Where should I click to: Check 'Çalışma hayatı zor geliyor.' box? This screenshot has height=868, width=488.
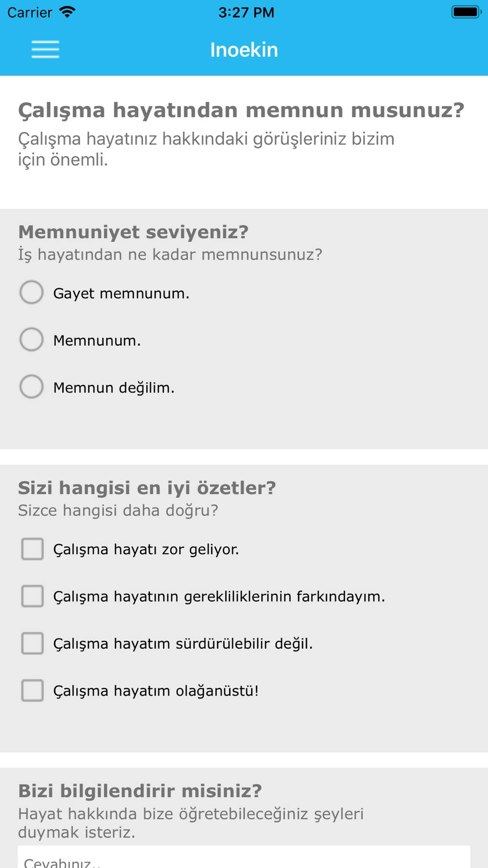pyautogui.click(x=32, y=549)
